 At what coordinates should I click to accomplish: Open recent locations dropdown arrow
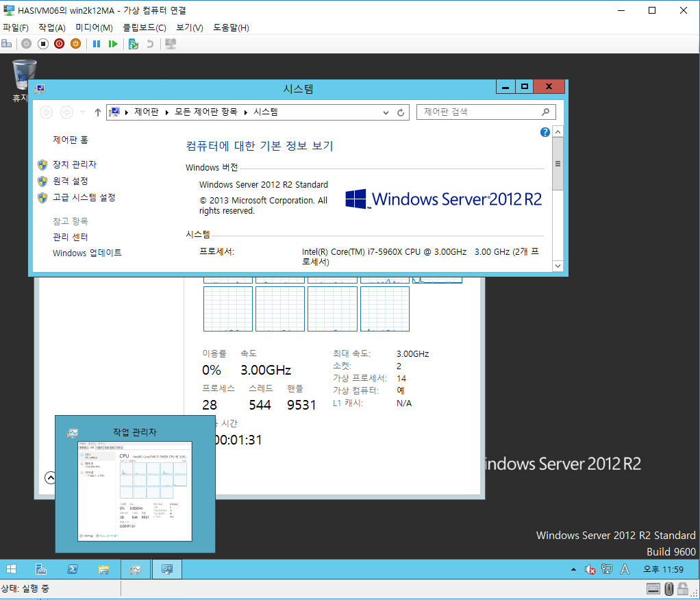click(x=82, y=112)
